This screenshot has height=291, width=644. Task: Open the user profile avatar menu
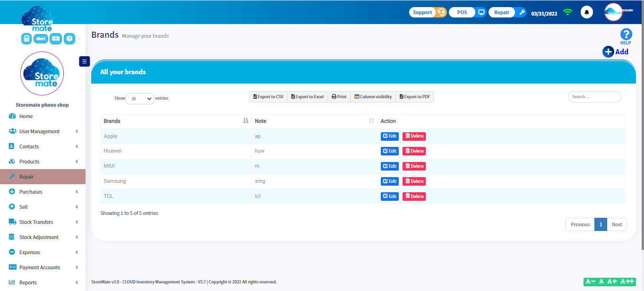(x=614, y=12)
